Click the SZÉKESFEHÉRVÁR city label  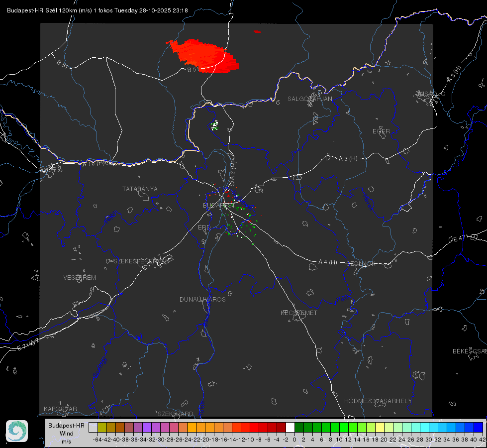pyautogui.click(x=142, y=261)
